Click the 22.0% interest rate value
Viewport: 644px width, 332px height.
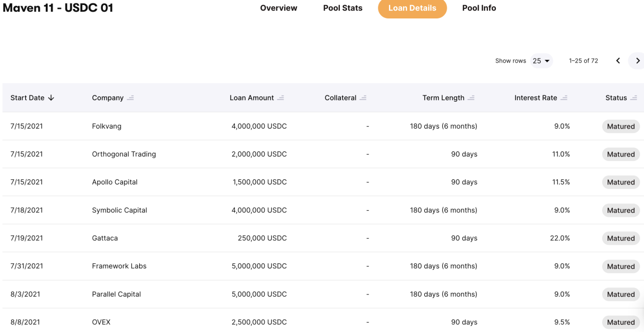560,238
